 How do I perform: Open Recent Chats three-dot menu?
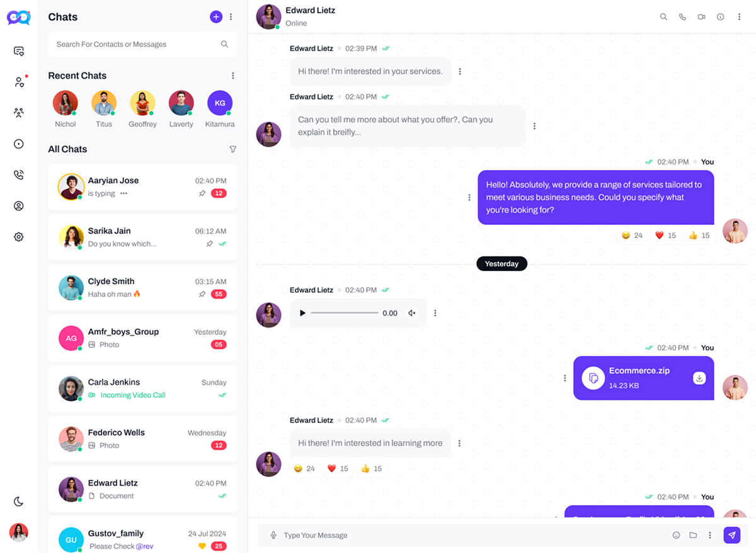click(x=232, y=76)
